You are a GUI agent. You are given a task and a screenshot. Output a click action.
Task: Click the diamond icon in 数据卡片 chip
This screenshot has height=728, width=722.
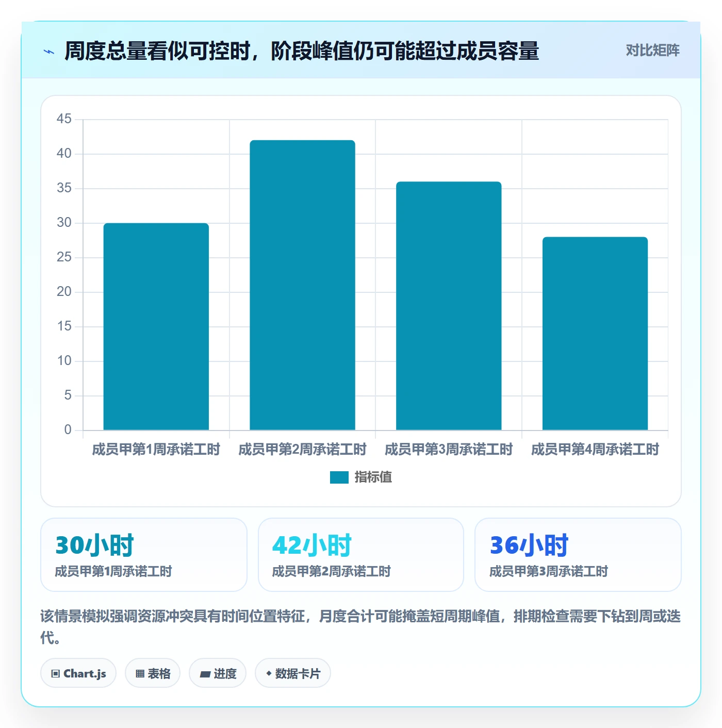coord(269,673)
